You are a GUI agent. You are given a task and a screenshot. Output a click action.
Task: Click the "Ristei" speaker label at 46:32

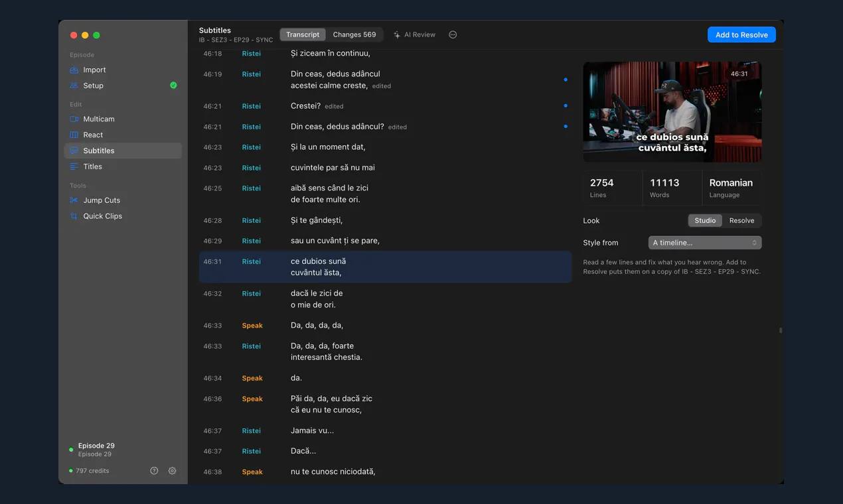252,294
